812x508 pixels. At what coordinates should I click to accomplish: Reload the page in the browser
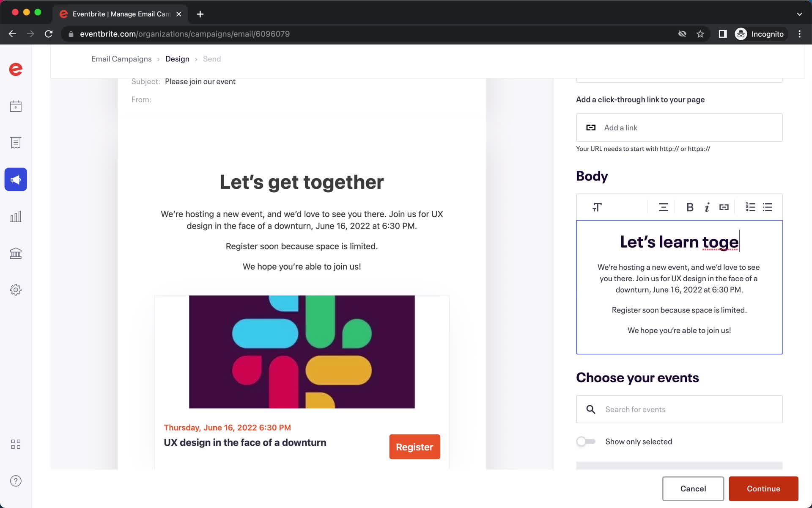tap(49, 34)
